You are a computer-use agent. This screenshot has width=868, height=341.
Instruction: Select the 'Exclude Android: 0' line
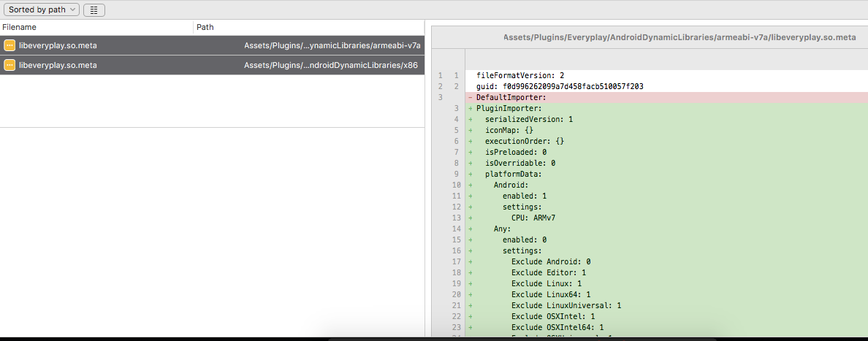pos(666,261)
